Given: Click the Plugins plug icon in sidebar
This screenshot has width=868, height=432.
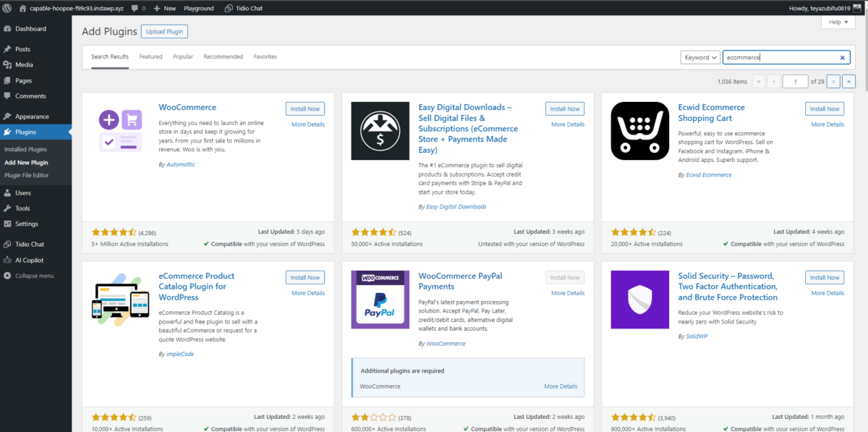Looking at the screenshot, I should tap(7, 132).
